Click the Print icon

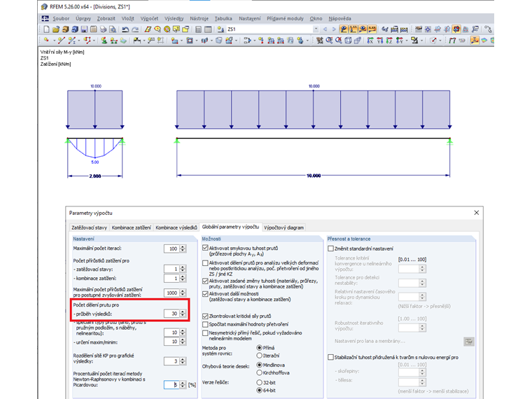click(103, 29)
